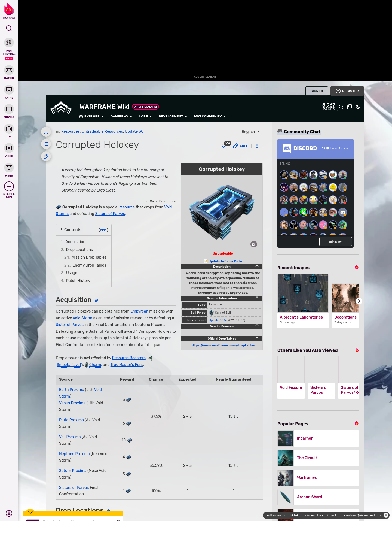Open the Anime sidebar icon

(x=9, y=90)
